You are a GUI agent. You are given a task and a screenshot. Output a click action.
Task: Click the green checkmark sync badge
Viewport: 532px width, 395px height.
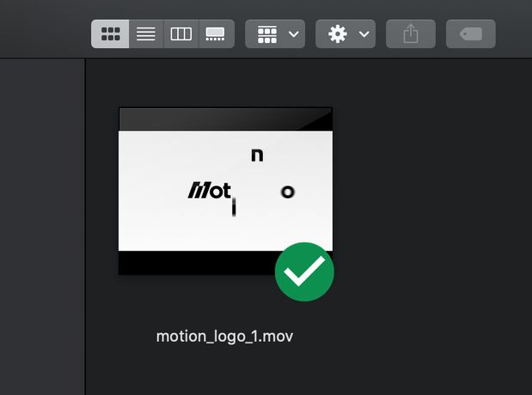[x=304, y=271]
